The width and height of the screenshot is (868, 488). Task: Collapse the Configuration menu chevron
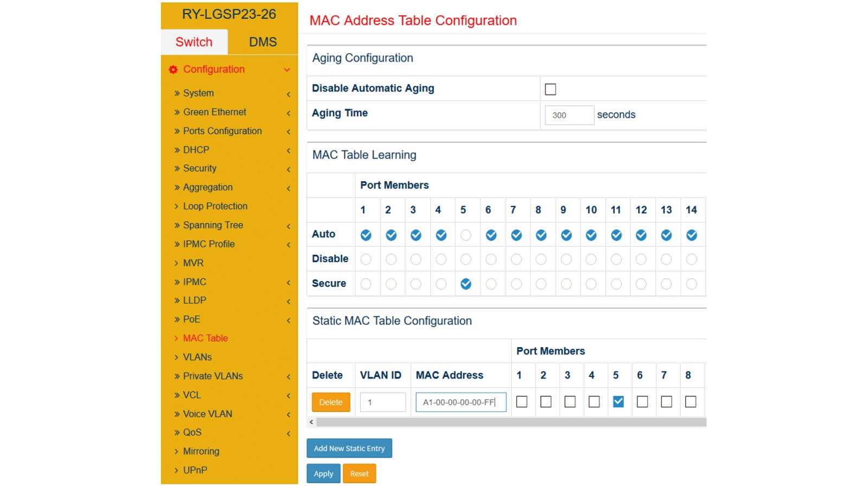pos(287,70)
